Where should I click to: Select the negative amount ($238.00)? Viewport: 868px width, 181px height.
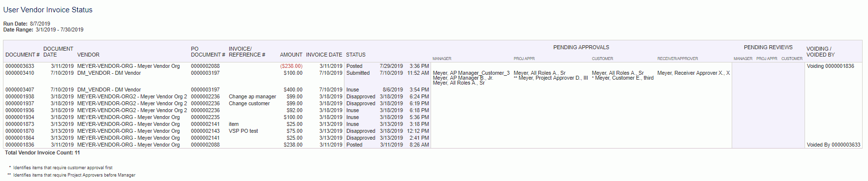point(291,66)
